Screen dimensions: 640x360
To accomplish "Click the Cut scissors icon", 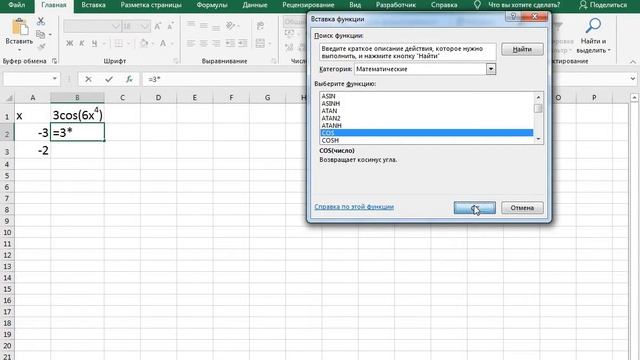I will coord(41,21).
